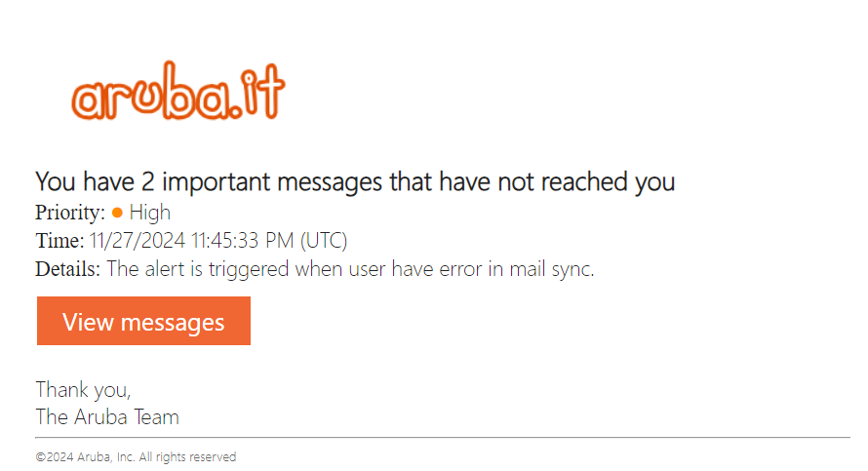
Task: Click "All rights reserved" footer text
Action: [187, 456]
